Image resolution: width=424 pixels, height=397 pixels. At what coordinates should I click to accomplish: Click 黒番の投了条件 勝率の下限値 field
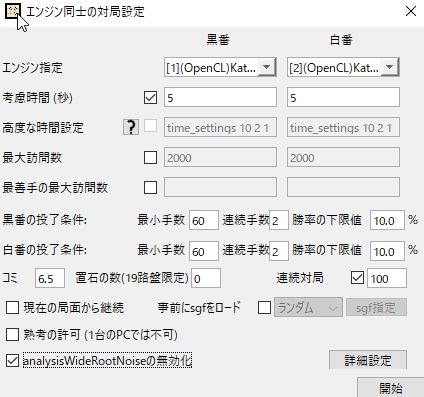pos(387,220)
